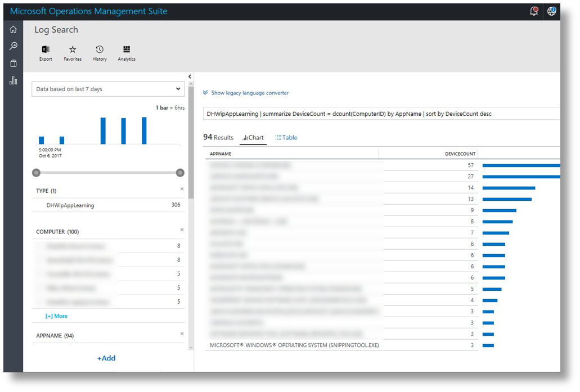Image resolution: width=580 pixels, height=392 pixels.
Task: Click the notifications bell icon
Action: click(x=534, y=11)
